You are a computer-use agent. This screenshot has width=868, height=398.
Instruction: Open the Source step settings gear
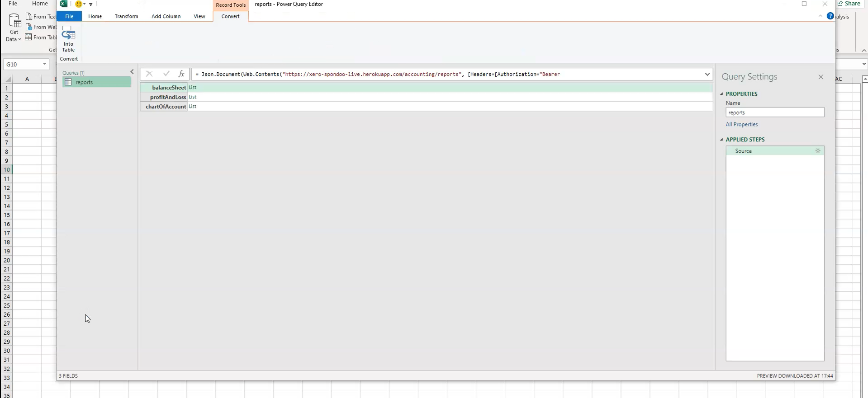click(817, 151)
